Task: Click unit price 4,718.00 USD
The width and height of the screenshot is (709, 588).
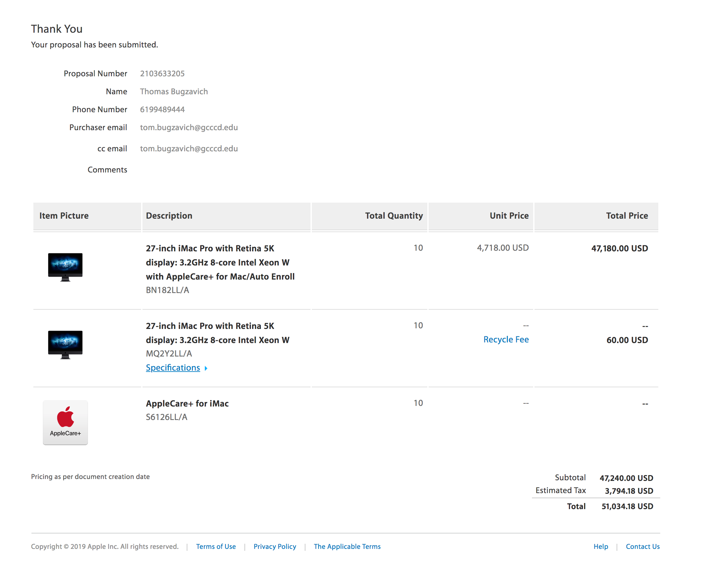Action: click(502, 248)
